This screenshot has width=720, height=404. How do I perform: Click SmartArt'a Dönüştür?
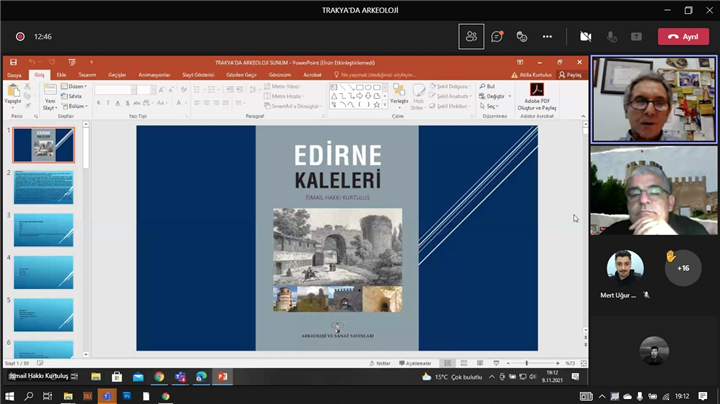click(292, 106)
